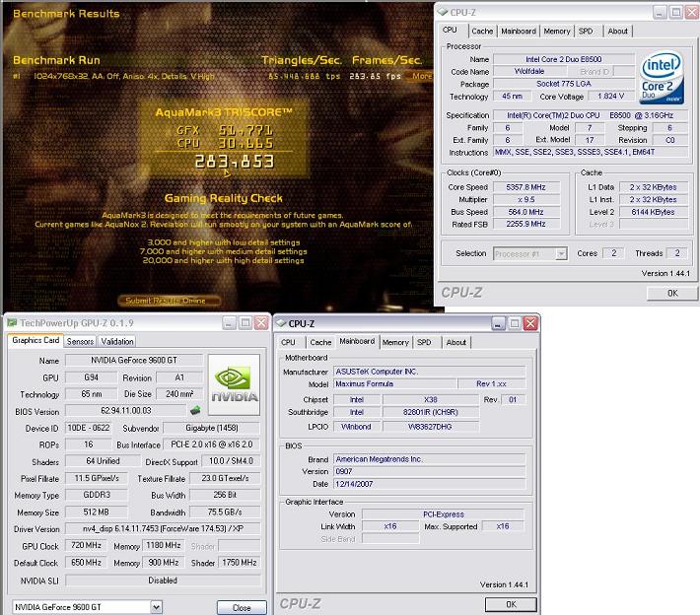
Task: Click the Rated FSB value 2255.9 MHz
Action: [525, 224]
